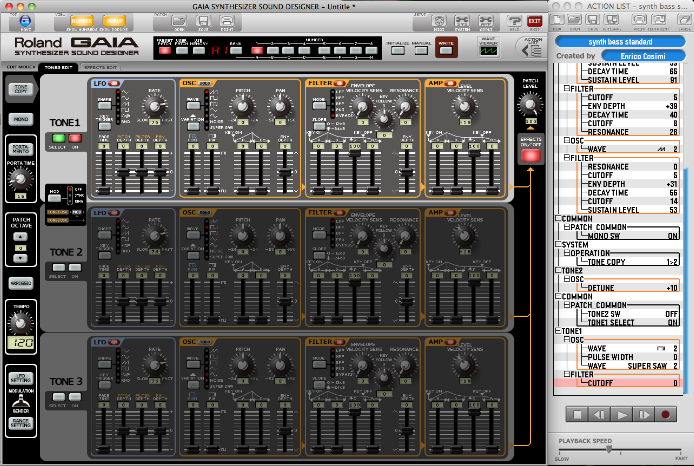
Task: Click the WRITE button
Action: 446,50
